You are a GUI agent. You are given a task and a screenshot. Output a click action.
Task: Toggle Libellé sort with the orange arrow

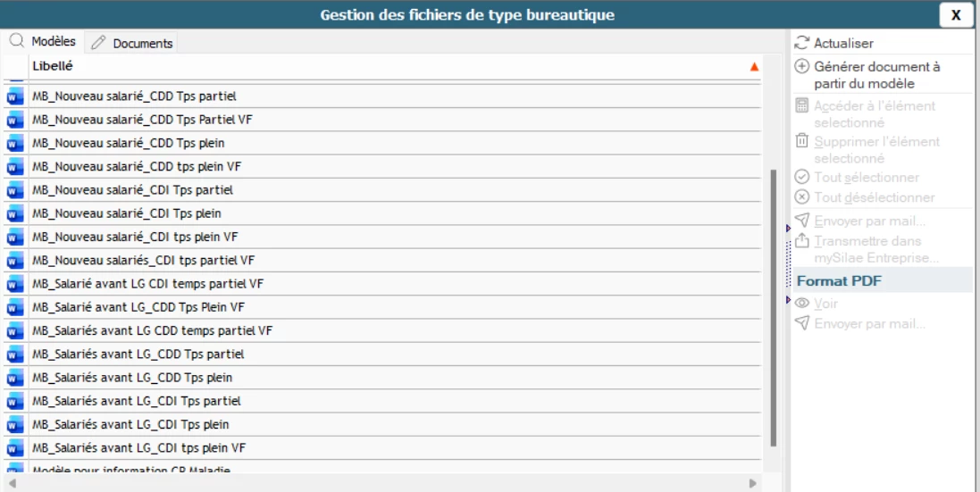point(754,67)
